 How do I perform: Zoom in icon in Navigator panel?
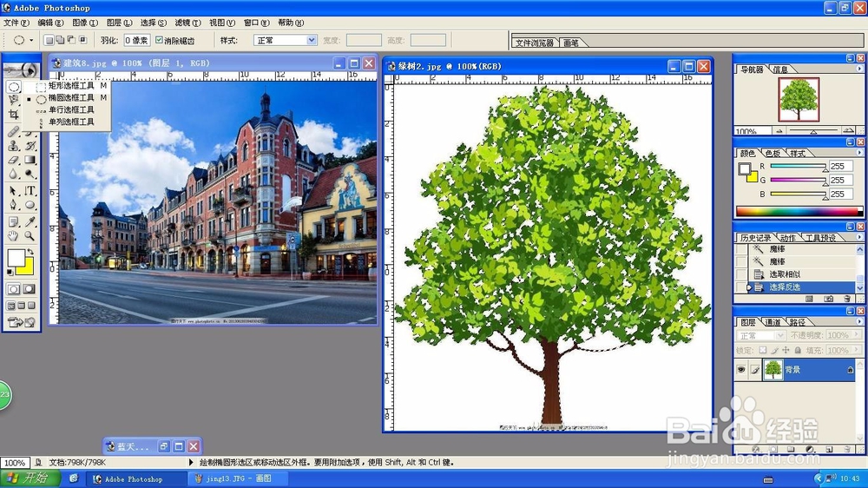click(848, 130)
